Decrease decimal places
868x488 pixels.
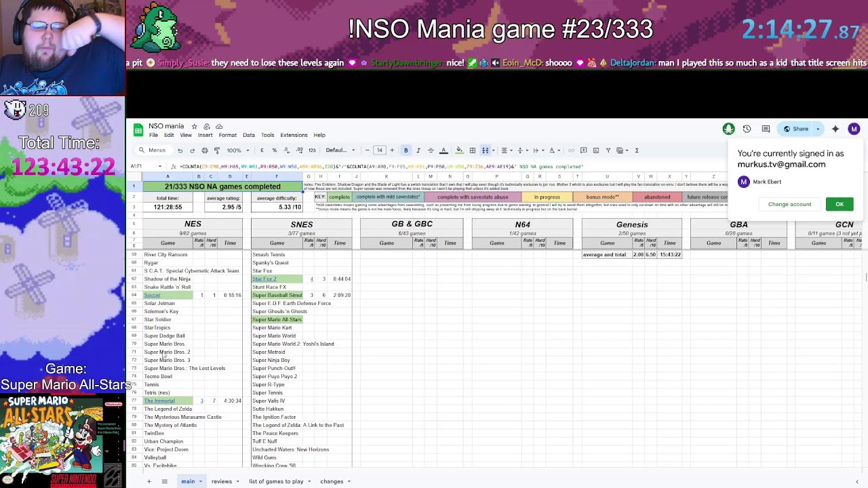tap(286, 150)
